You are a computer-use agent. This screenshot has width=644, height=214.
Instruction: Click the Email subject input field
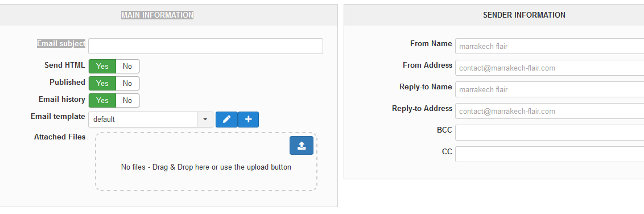206,46
